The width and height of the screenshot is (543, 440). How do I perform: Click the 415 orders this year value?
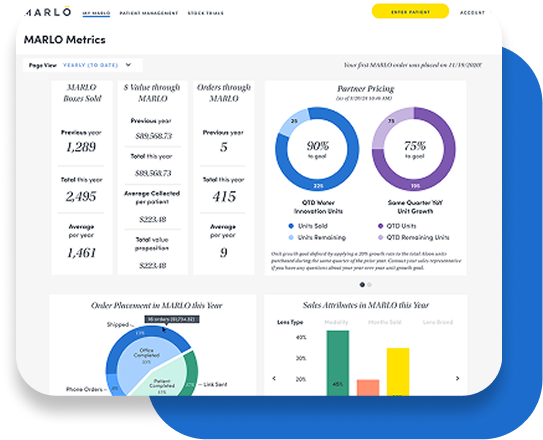click(x=224, y=197)
